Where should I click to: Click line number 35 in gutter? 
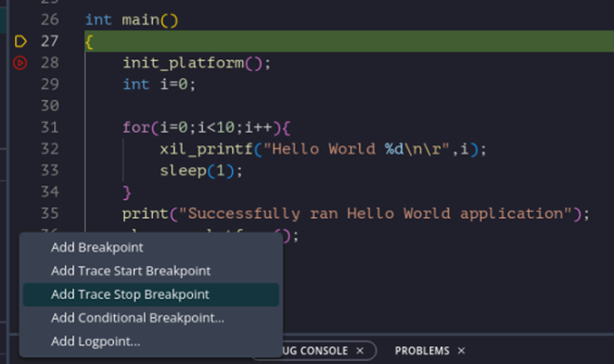coord(50,213)
